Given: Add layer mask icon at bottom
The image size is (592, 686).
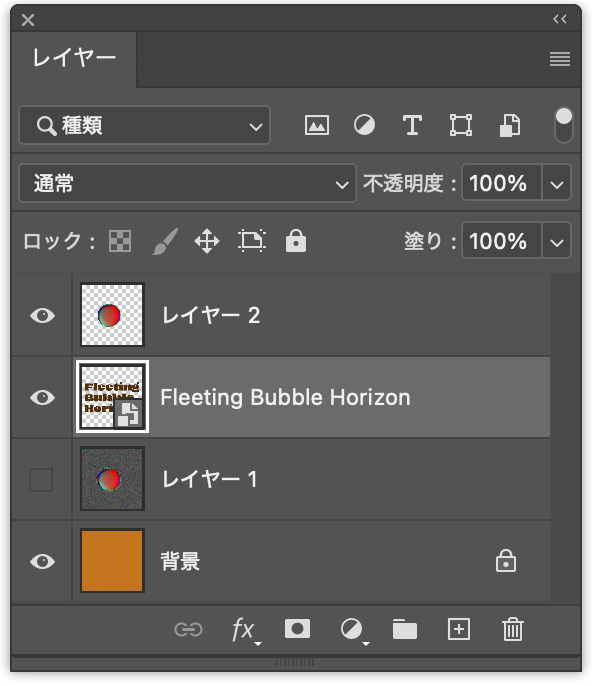Looking at the screenshot, I should [x=298, y=629].
